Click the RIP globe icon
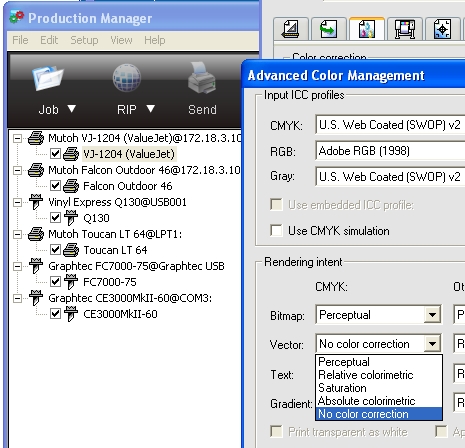465x448 pixels. tap(126, 78)
